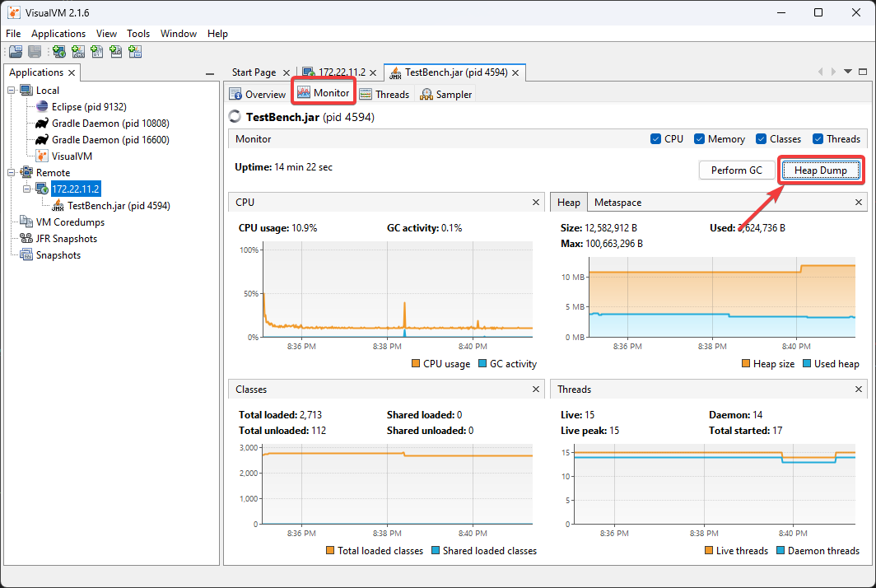This screenshot has height=588, width=876.
Task: Click the Load Snapshot toolbar icon
Action: (16, 52)
